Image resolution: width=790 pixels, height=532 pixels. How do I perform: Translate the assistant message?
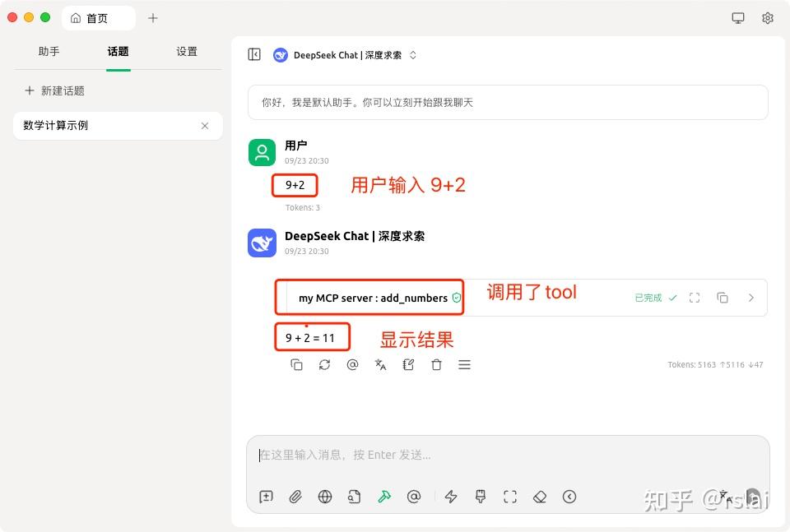[x=380, y=364]
